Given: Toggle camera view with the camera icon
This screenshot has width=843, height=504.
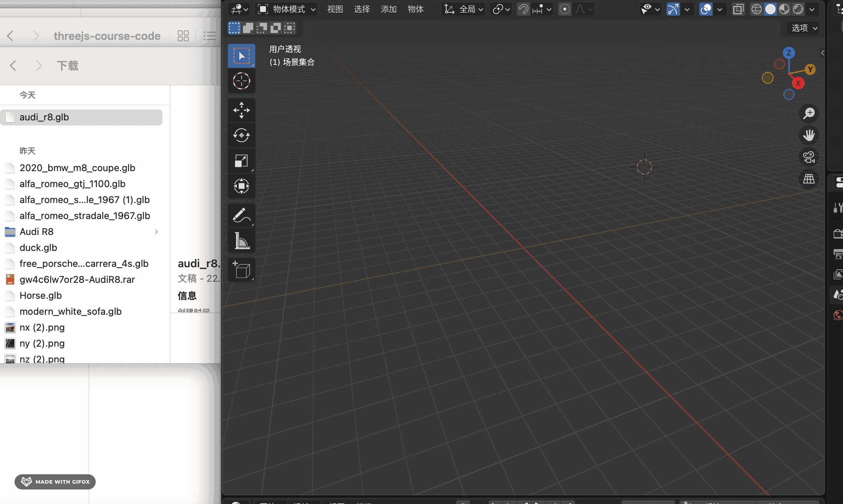Looking at the screenshot, I should tap(809, 157).
